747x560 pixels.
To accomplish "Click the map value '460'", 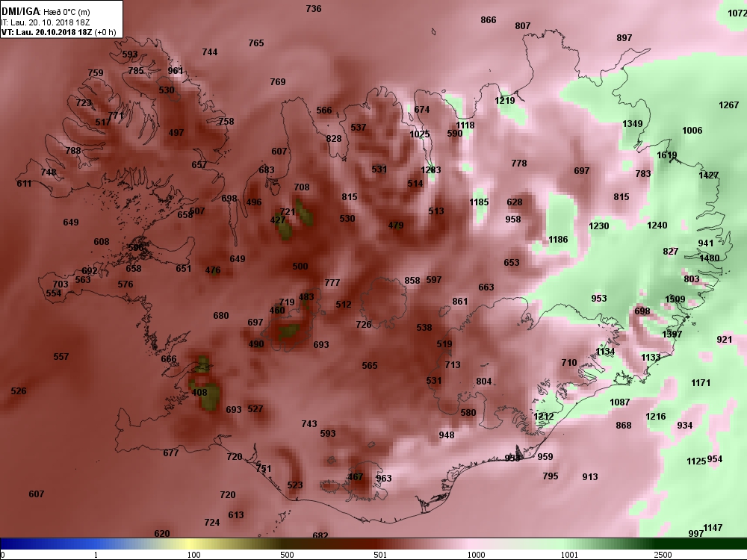I will pos(277,311).
